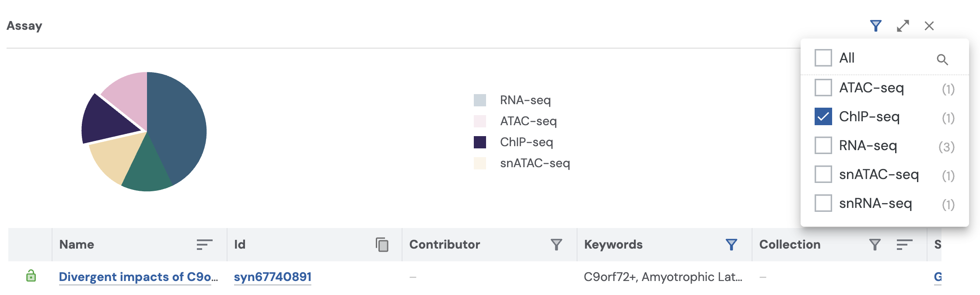Open the Assay filter funnel icon
Screen dimensions: 980x295
pos(875,26)
